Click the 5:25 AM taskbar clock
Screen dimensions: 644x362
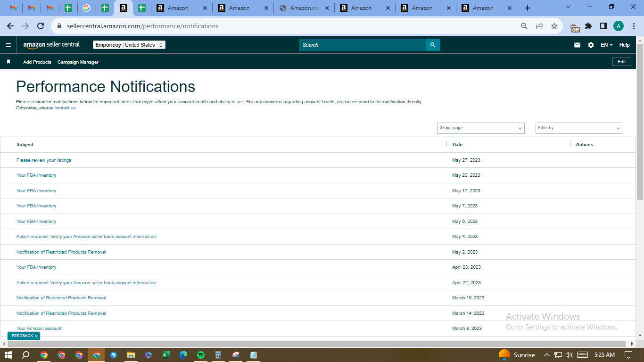[x=604, y=355]
